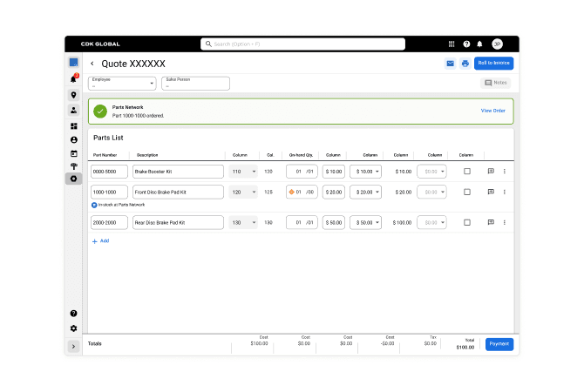Select the highlighted parts sidebar icon
Image resolution: width=584 pixels, height=392 pixels.
tap(74, 179)
